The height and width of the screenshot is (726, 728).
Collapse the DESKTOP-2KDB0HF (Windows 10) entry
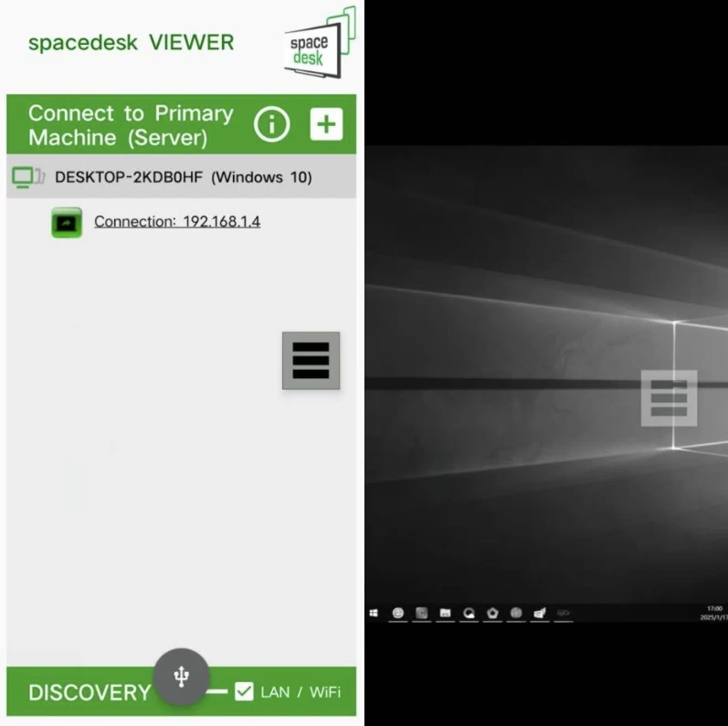coord(183,177)
